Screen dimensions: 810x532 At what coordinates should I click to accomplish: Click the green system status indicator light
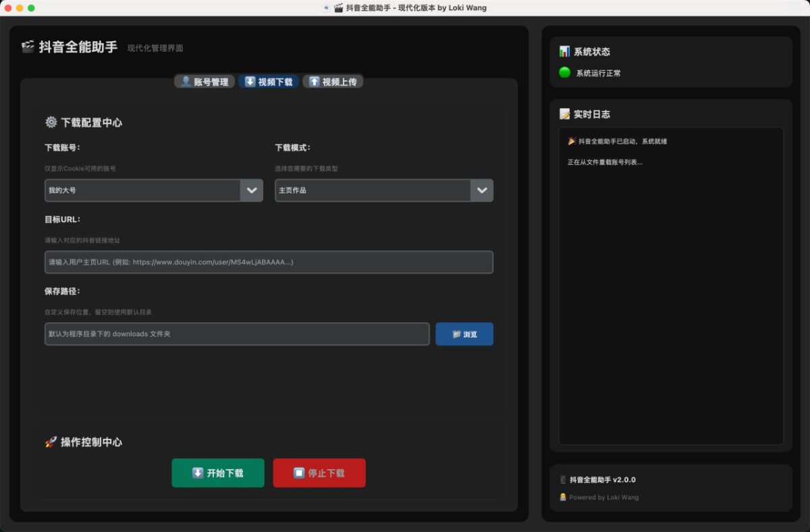564,72
